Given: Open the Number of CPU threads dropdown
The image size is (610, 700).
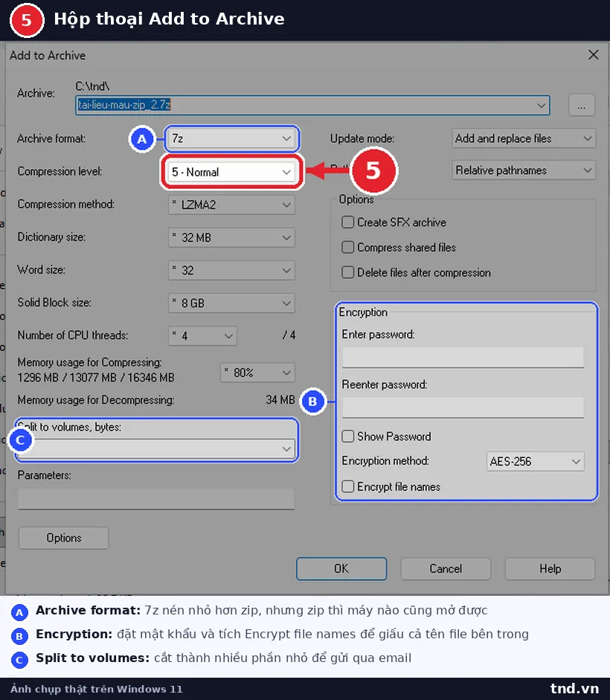Looking at the screenshot, I should tap(203, 335).
